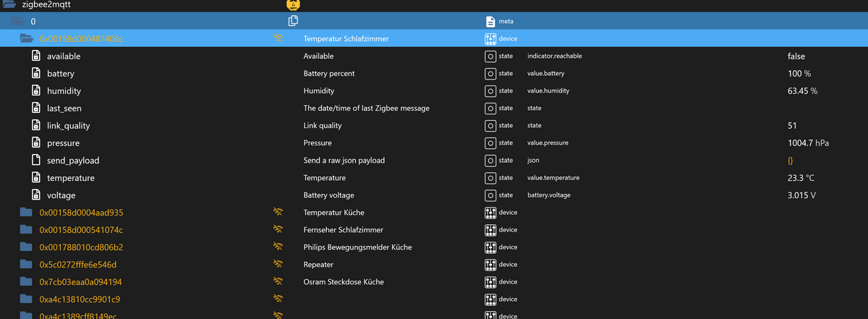The image size is (868, 319).
Task: Click the name Philips Bewegungsmelder Küche
Action: (357, 247)
